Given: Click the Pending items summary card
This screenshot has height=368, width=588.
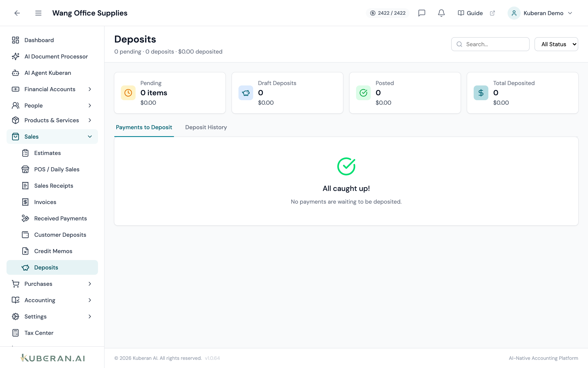Looking at the screenshot, I should point(170,93).
